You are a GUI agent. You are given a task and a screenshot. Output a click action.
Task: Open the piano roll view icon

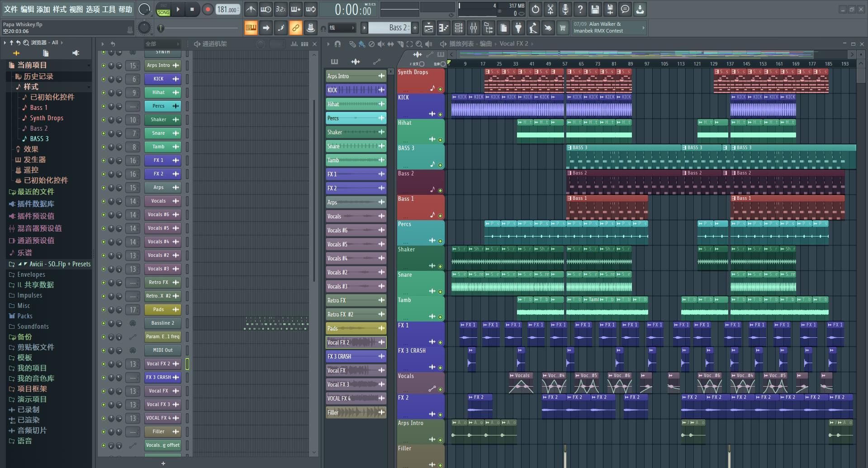point(443,28)
